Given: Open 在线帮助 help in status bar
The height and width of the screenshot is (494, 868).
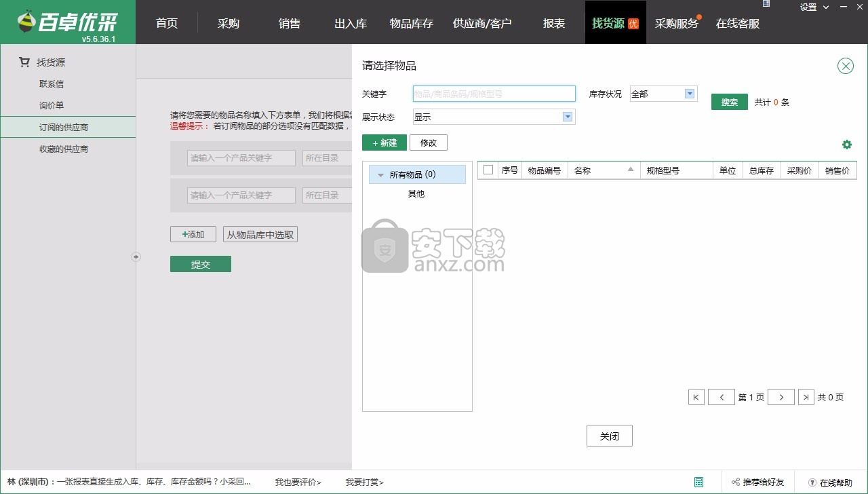Looking at the screenshot, I should tap(830, 482).
